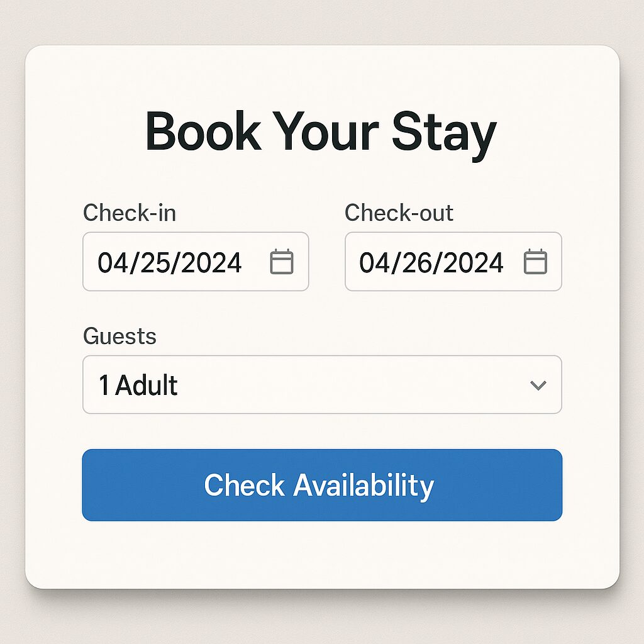
Task: Click the Check-in label text
Action: pos(130,213)
